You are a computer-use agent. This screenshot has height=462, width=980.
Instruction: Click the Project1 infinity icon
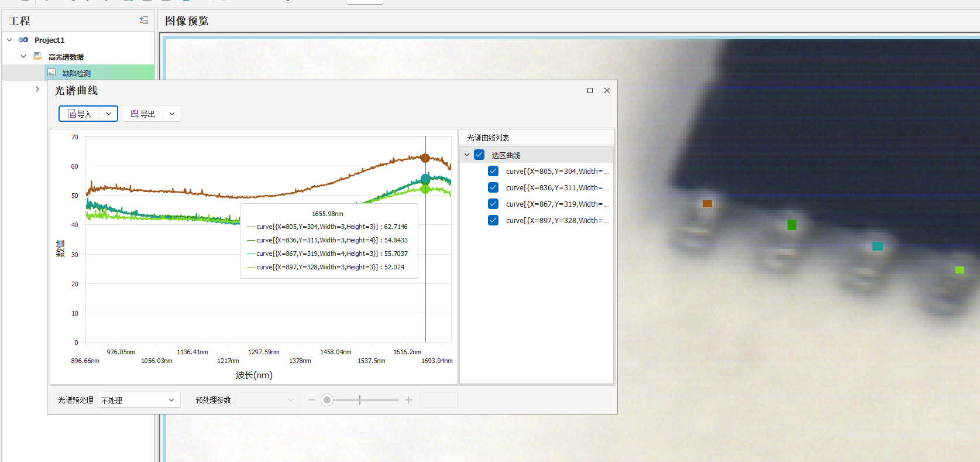pos(23,40)
